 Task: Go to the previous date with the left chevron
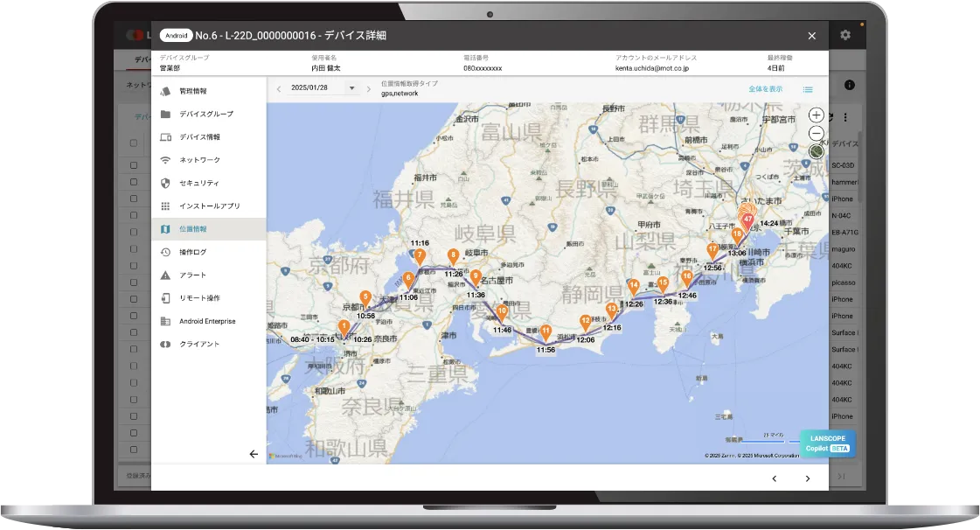coord(279,88)
